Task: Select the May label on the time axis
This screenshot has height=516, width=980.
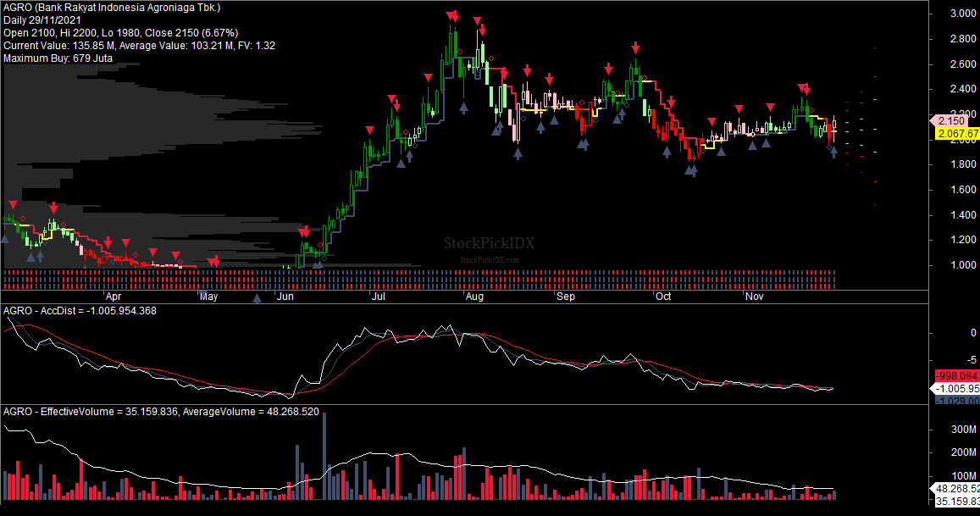Action: (208, 297)
